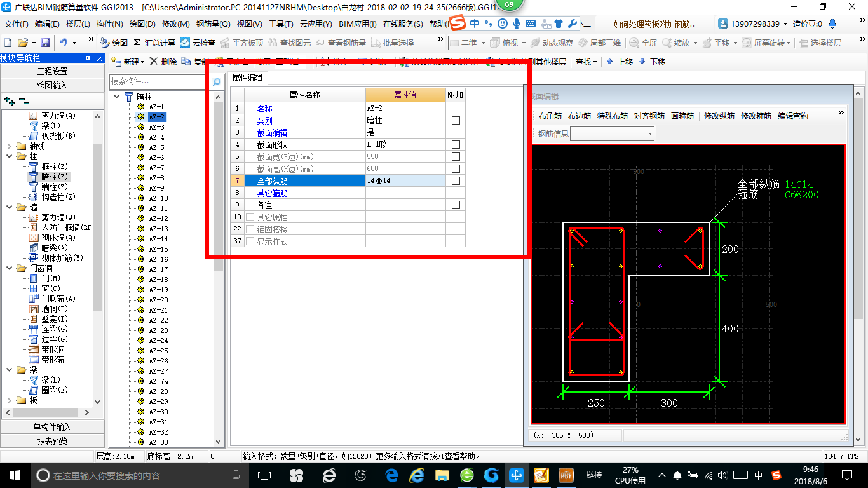Screen dimensions: 868x488
Task: Click 查看钢筋量 toolbar item
Action: pos(341,43)
